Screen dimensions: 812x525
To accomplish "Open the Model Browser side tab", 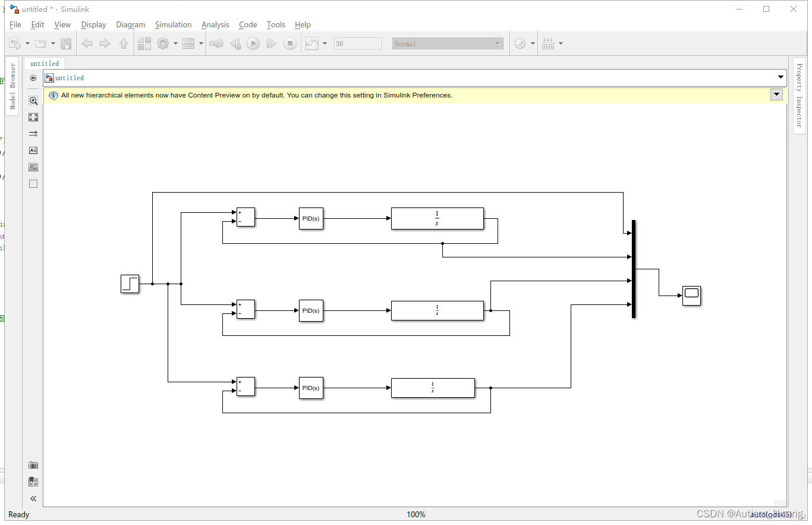I will 13,86.
